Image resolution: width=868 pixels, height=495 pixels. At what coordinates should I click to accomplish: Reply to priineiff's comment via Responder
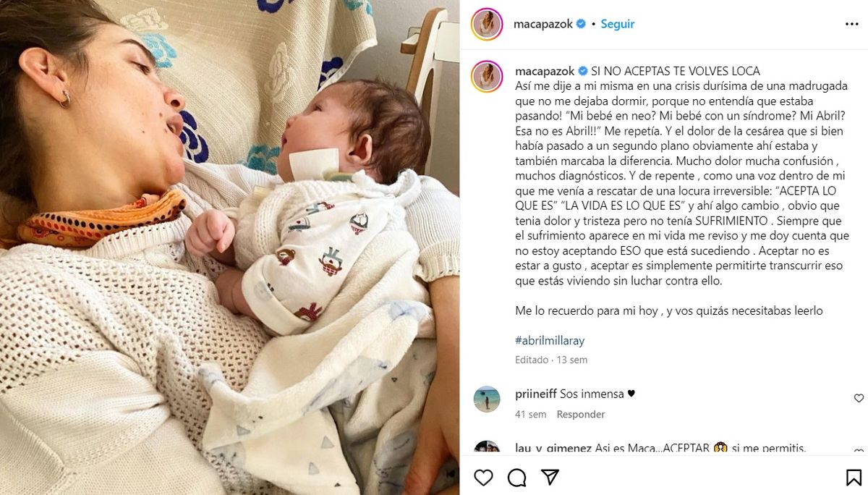(x=580, y=415)
